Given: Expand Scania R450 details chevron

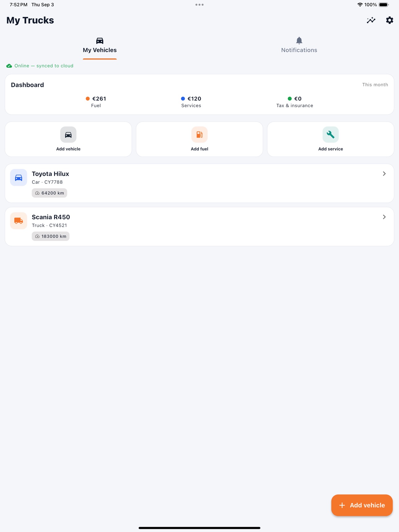Looking at the screenshot, I should point(384,217).
